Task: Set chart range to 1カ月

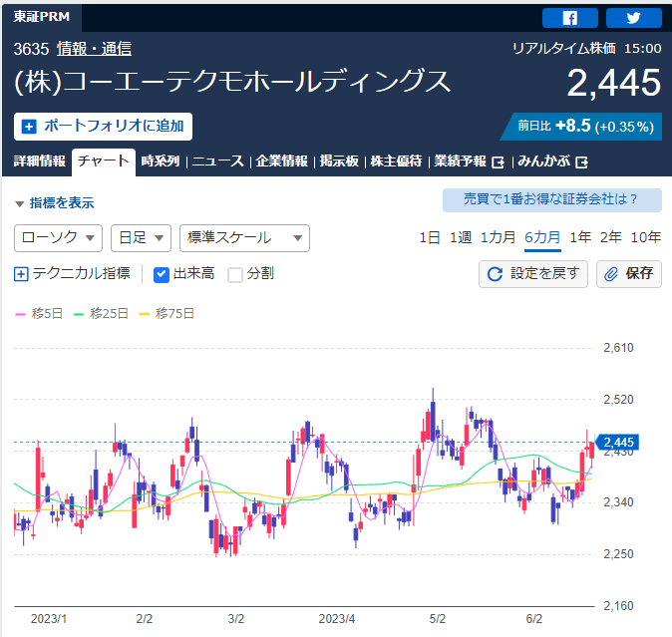Action: point(498,237)
